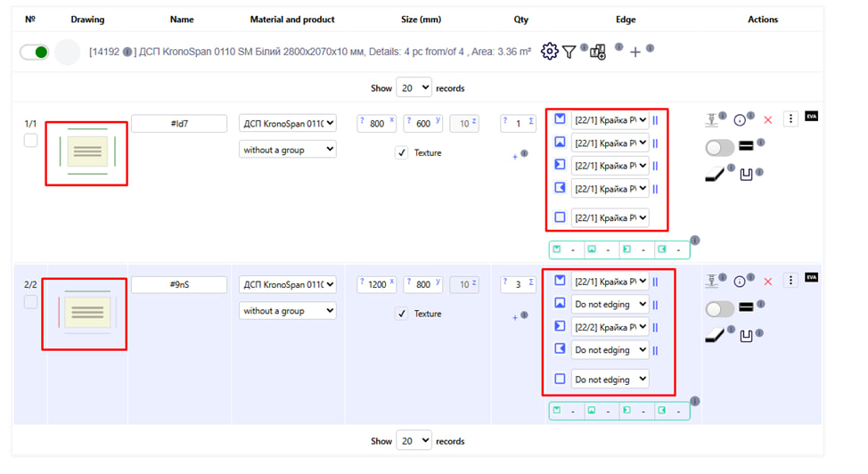Screen dimensions: 868x474
Task: Enable the gray toggle in row 1/1 actions
Action: (x=719, y=147)
